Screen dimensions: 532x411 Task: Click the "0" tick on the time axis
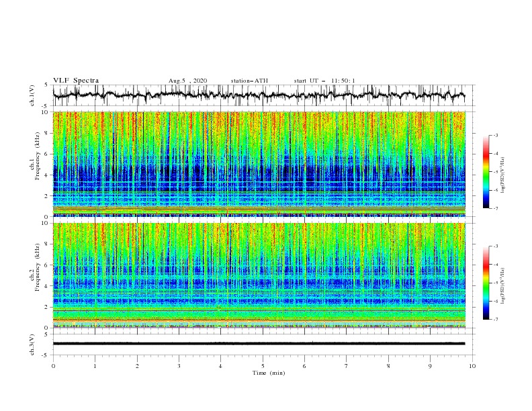point(53,366)
